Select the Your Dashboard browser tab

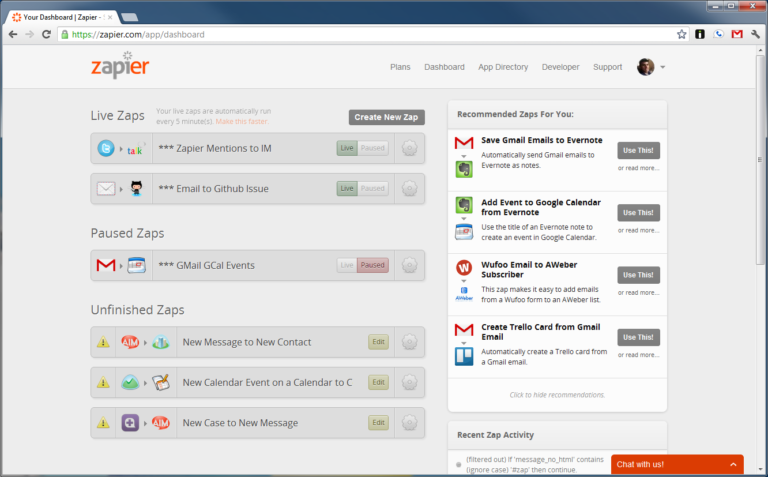pos(63,17)
